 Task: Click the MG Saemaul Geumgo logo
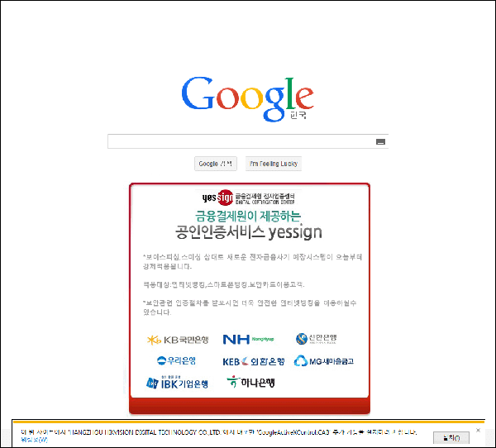(323, 361)
